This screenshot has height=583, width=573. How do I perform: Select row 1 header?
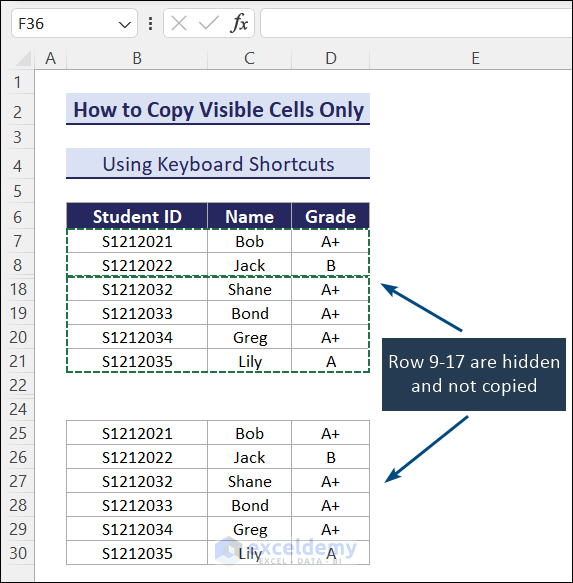tap(17, 82)
